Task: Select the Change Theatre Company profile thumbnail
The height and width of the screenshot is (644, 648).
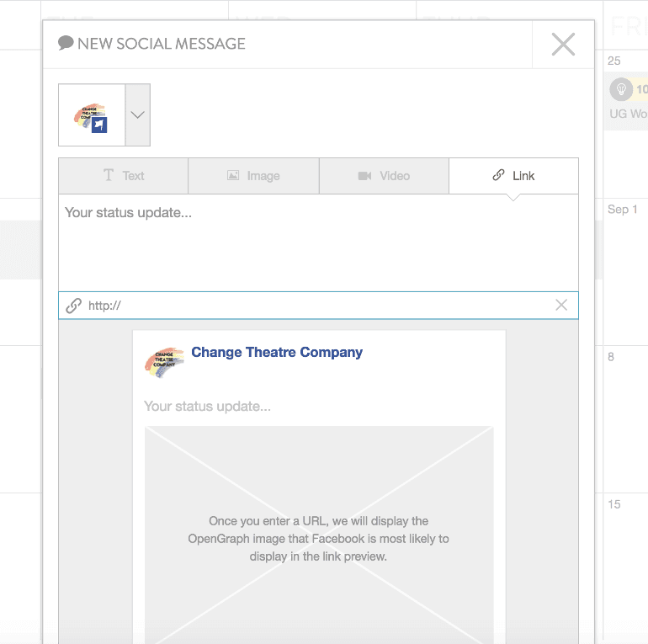Action: point(92,115)
